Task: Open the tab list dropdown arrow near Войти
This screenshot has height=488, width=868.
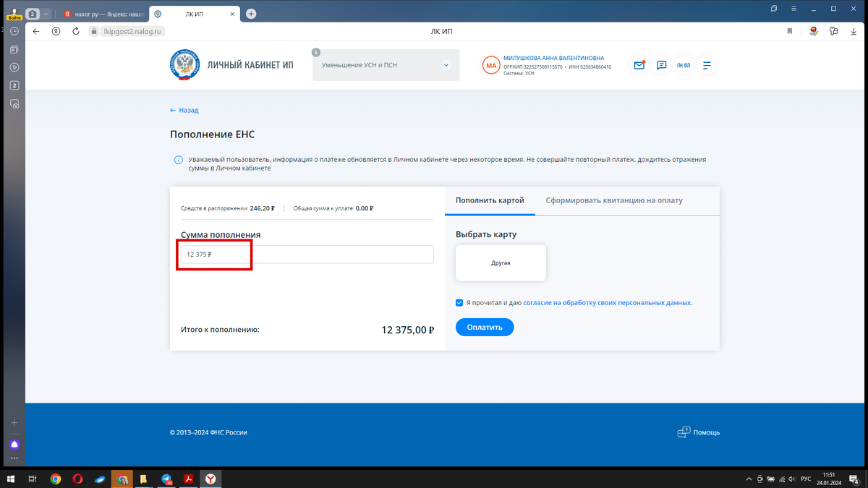Action: pos(45,13)
